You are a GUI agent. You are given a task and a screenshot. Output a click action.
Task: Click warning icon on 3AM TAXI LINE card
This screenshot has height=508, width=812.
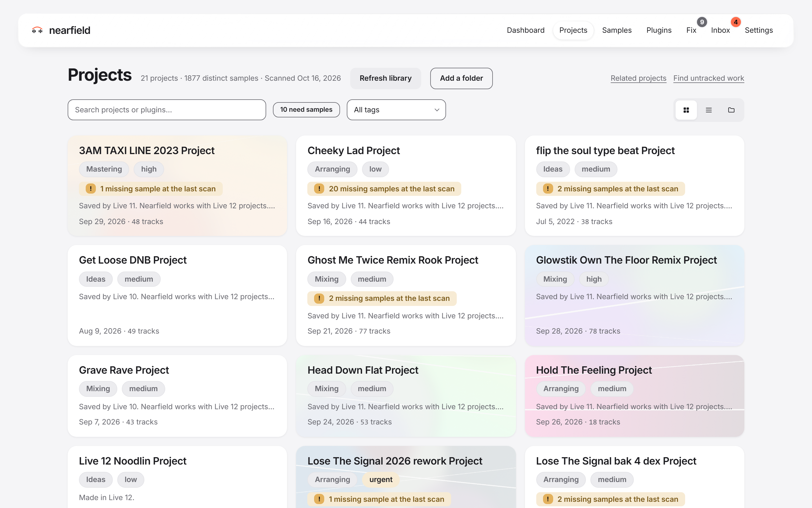[91, 189]
